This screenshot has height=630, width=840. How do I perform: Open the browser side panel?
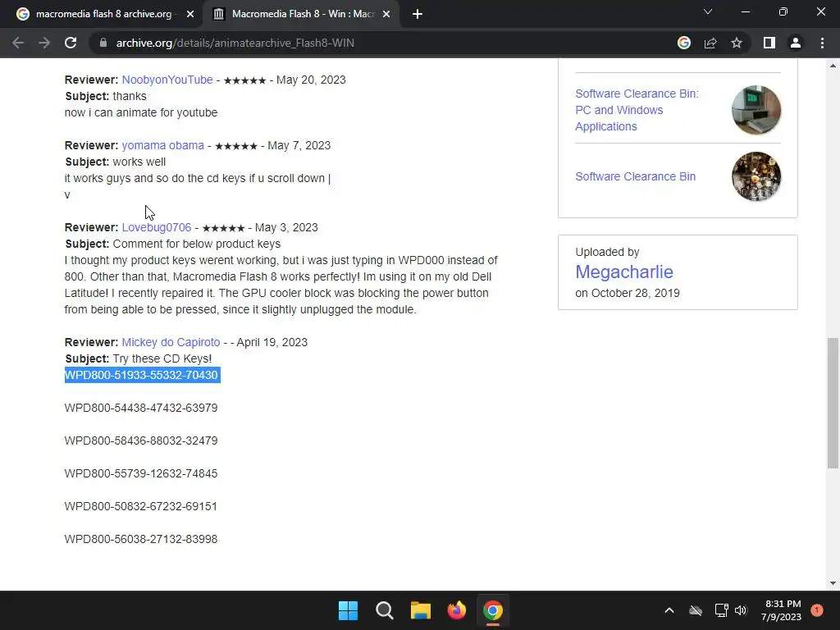[769, 43]
